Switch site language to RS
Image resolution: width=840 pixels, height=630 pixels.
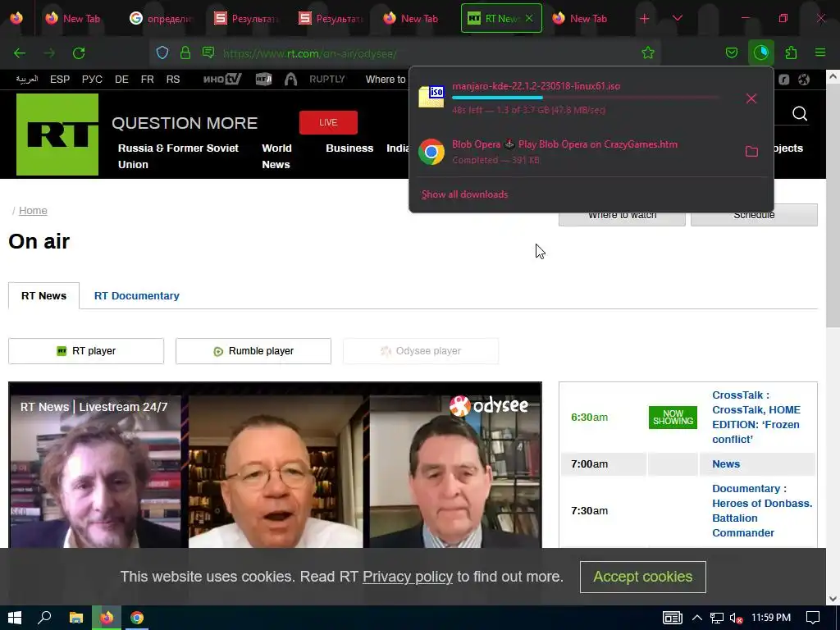point(173,80)
